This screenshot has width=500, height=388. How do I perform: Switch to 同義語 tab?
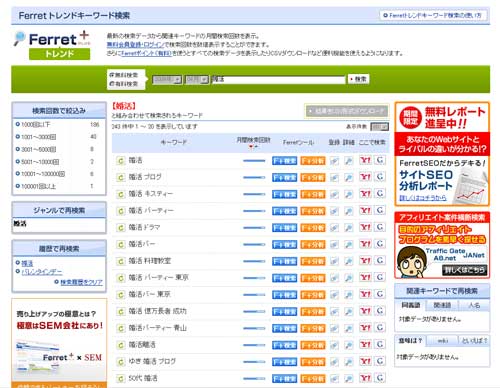point(410,305)
